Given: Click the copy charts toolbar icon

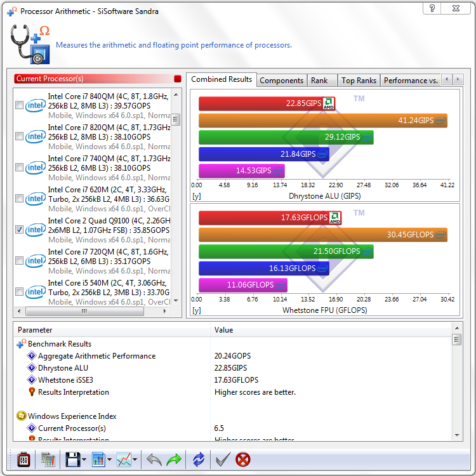Looking at the screenshot, I should 48,460.
